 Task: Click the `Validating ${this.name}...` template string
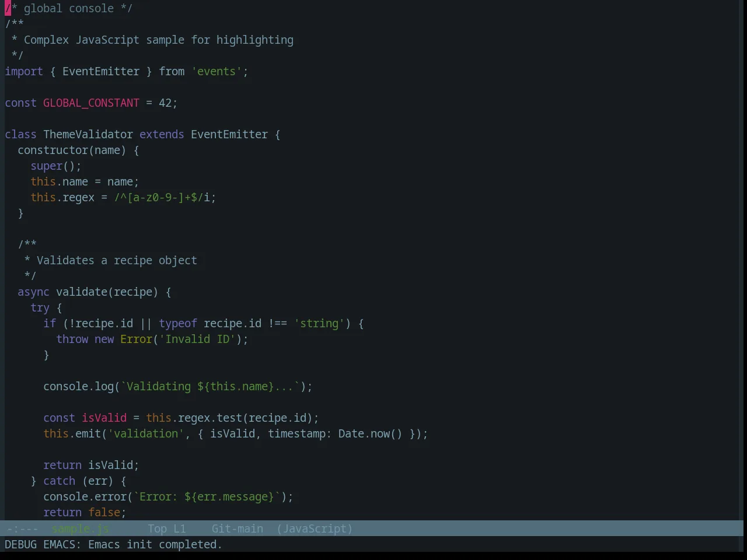[x=210, y=386]
